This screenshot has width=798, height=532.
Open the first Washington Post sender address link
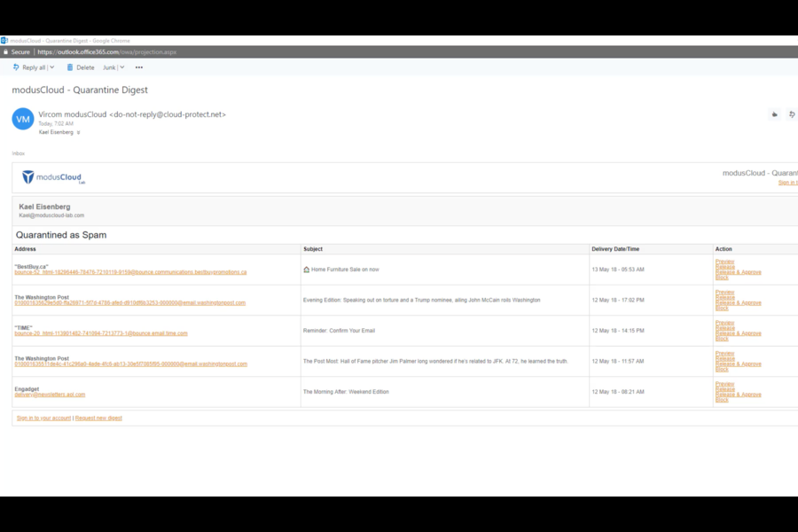129,303
